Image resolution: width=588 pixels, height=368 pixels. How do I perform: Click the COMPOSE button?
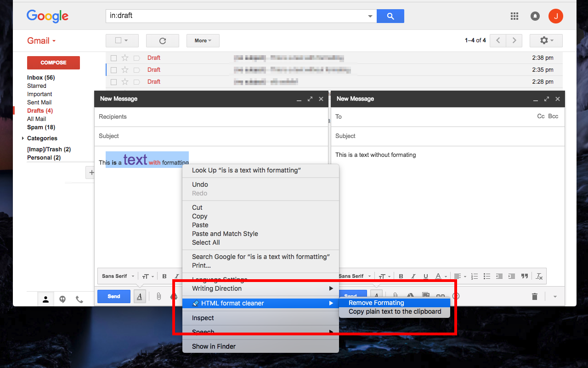(53, 63)
